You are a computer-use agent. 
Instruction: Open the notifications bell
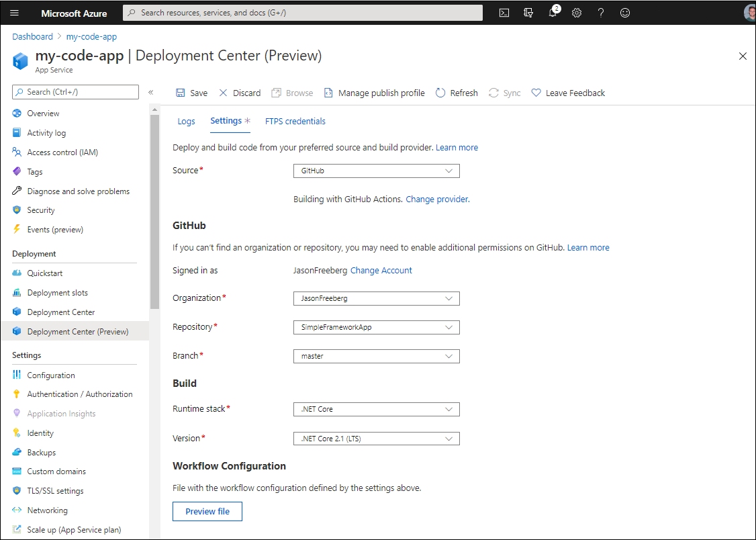[553, 12]
